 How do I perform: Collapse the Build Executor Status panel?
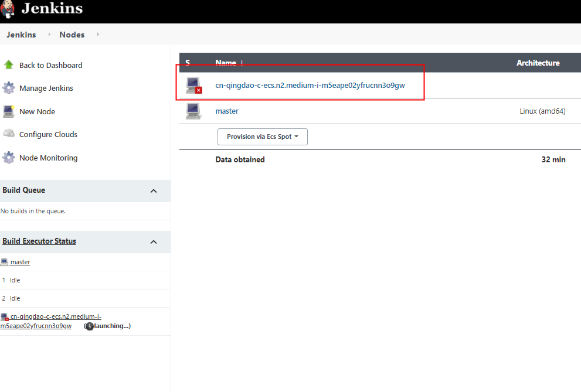pyautogui.click(x=154, y=242)
